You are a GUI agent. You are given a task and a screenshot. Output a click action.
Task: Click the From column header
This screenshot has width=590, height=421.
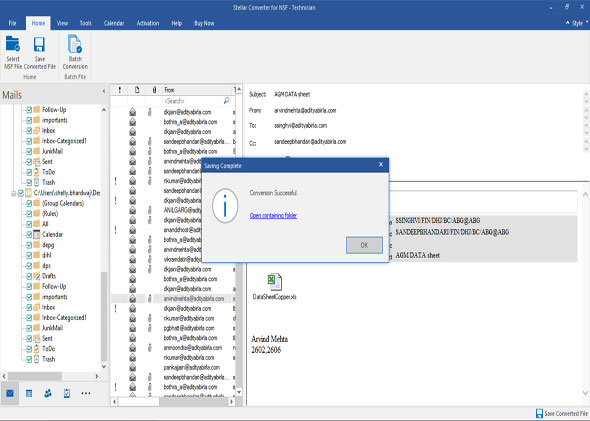197,90
